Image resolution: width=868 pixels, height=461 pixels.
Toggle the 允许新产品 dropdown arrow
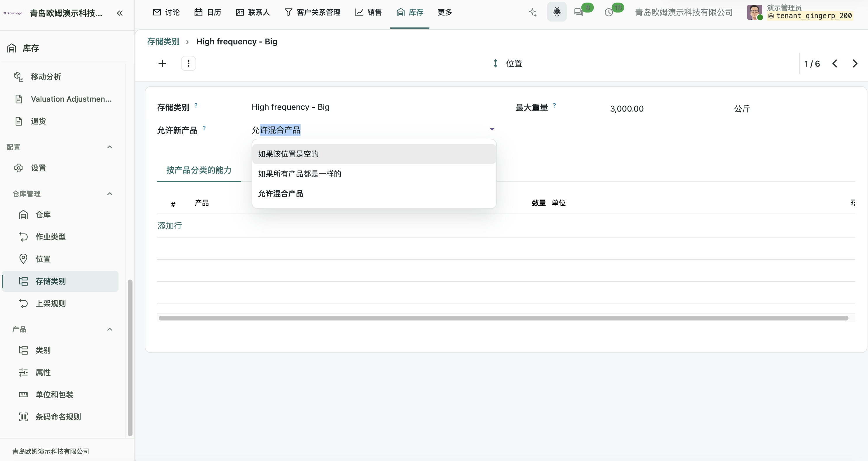point(492,129)
